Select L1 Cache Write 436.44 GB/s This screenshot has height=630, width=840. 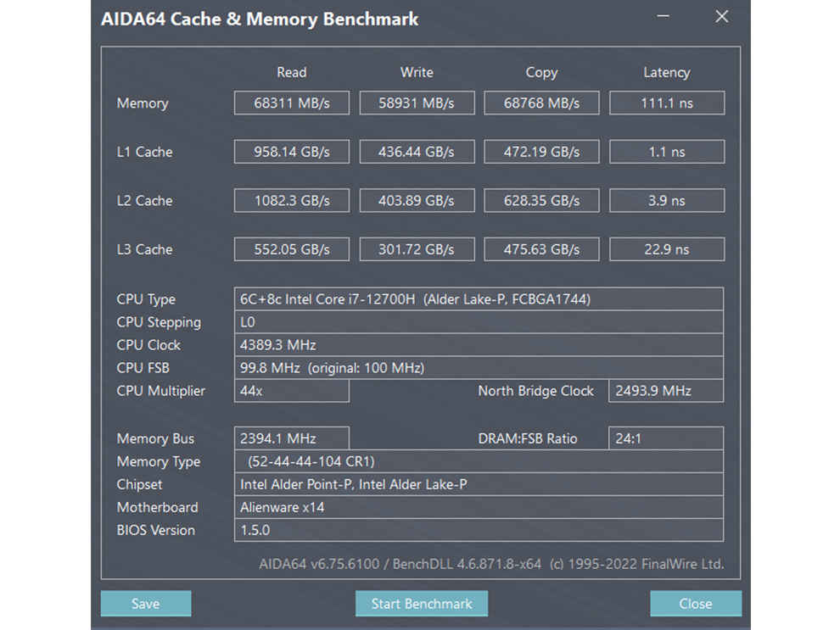click(x=417, y=152)
